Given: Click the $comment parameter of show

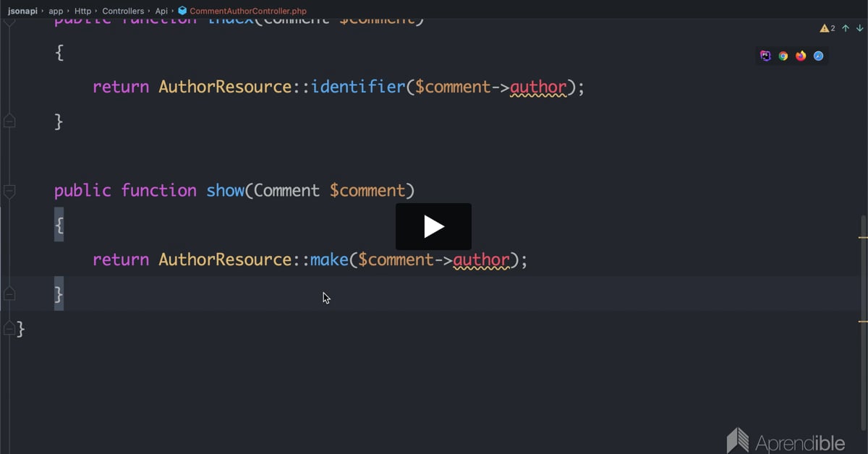Looking at the screenshot, I should (367, 191).
